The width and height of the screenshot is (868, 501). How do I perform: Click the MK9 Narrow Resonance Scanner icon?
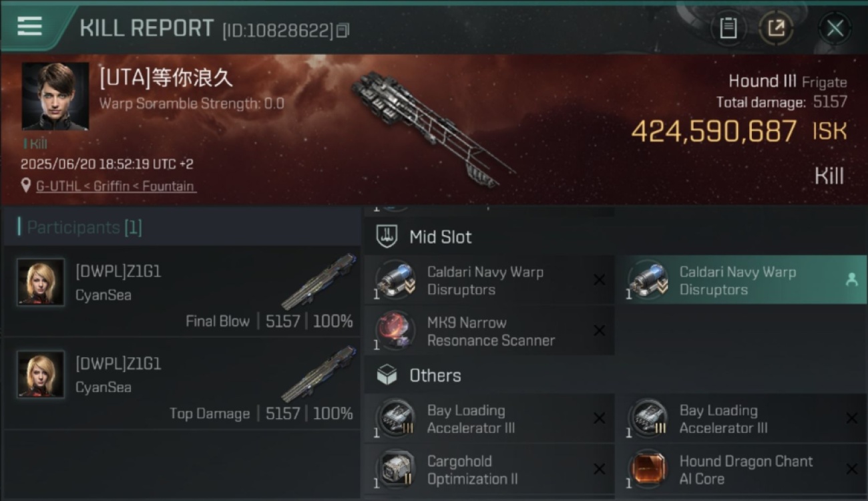(395, 329)
